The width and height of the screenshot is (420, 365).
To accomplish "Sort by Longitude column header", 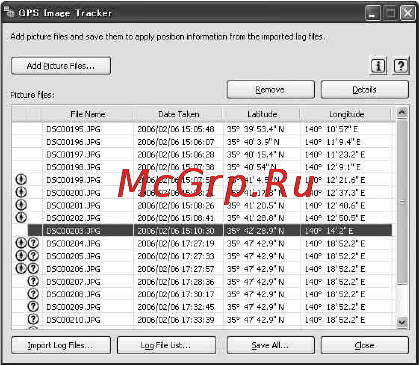I will (347, 114).
